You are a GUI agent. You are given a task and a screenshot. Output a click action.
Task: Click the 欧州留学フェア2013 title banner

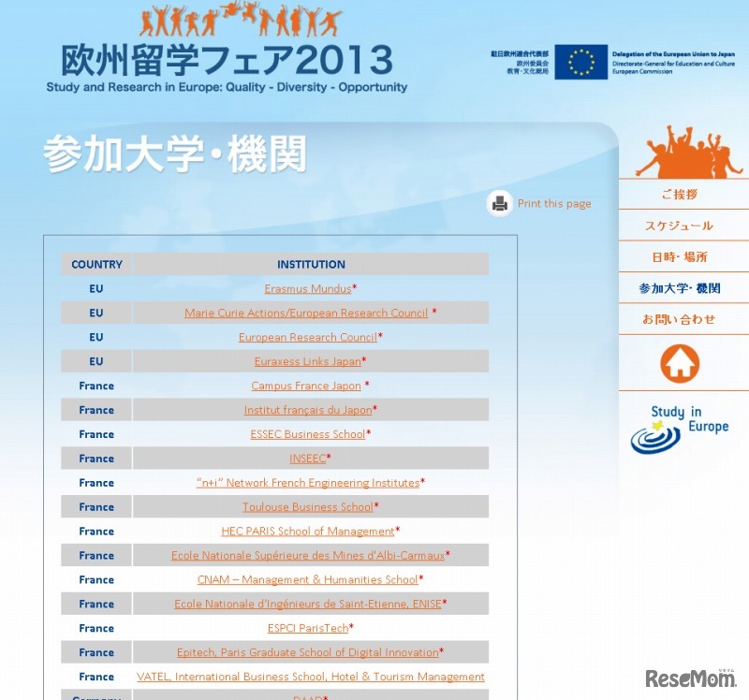[x=227, y=60]
